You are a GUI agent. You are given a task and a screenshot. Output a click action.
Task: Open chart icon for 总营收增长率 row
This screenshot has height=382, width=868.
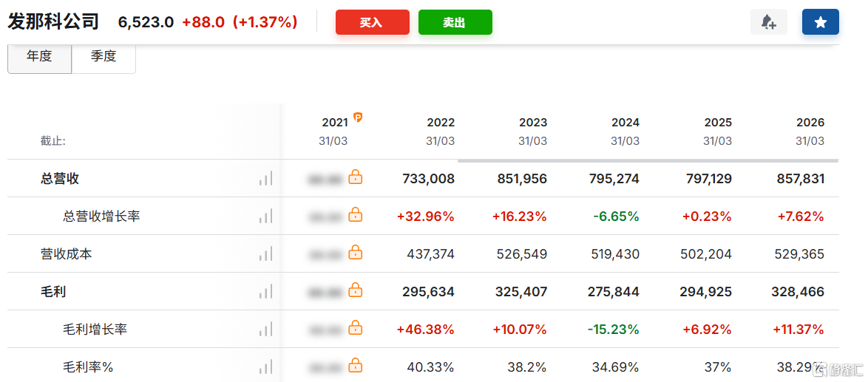coord(265,216)
